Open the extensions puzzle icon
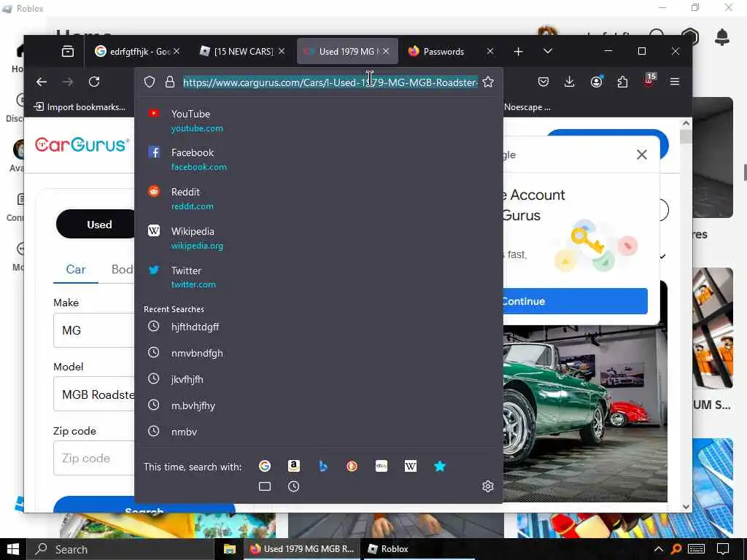The image size is (747, 560). point(622,82)
